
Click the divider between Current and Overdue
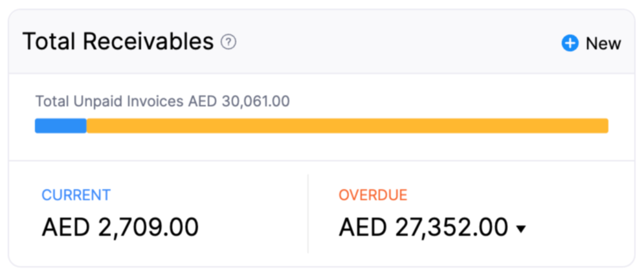(x=308, y=214)
